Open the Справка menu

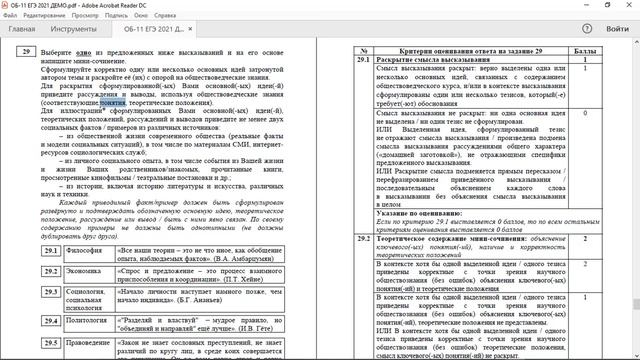click(x=165, y=16)
